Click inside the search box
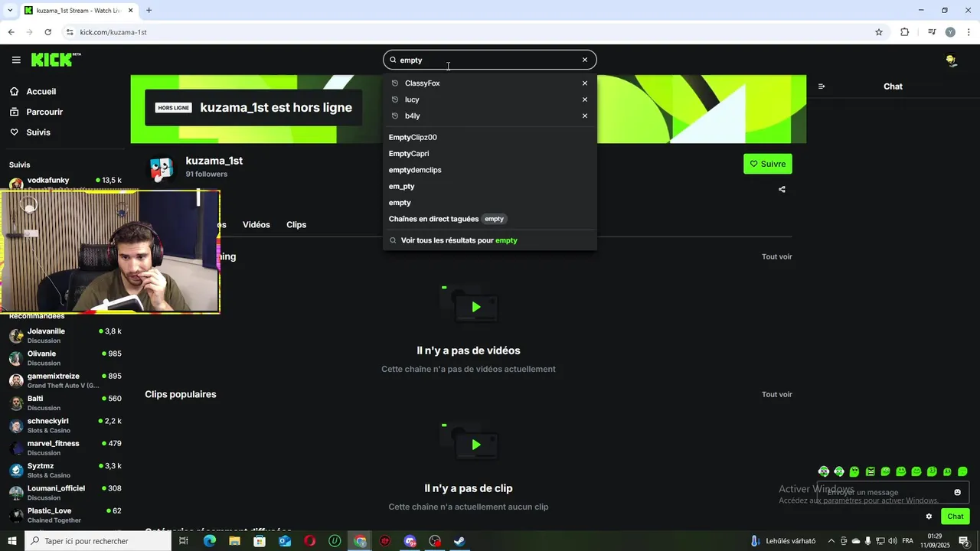980x551 pixels. (x=490, y=60)
